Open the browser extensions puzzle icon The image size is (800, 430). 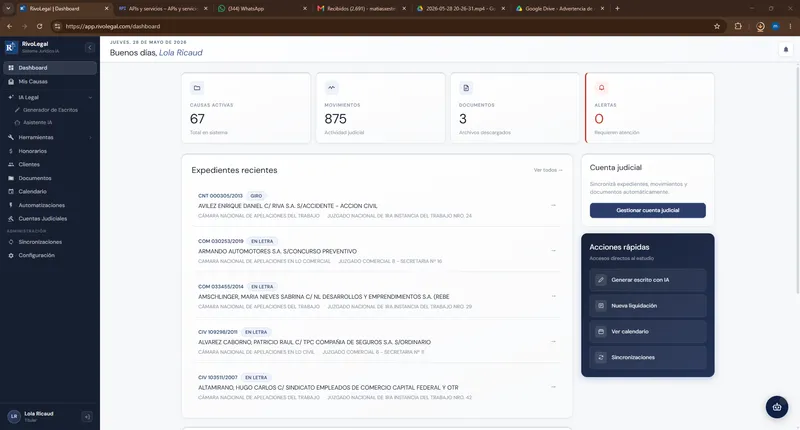[x=738, y=26]
